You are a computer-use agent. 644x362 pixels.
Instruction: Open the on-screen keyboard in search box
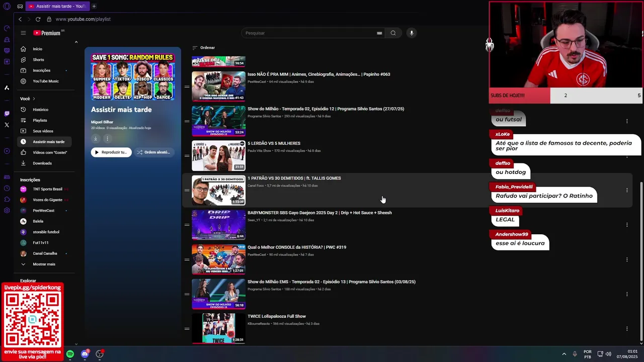click(379, 33)
